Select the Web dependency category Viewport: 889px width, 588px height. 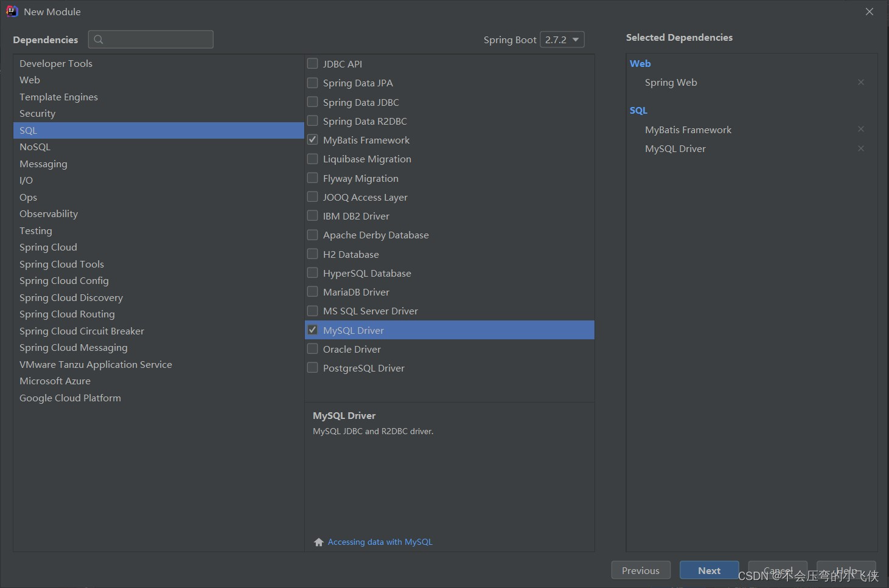pos(159,80)
